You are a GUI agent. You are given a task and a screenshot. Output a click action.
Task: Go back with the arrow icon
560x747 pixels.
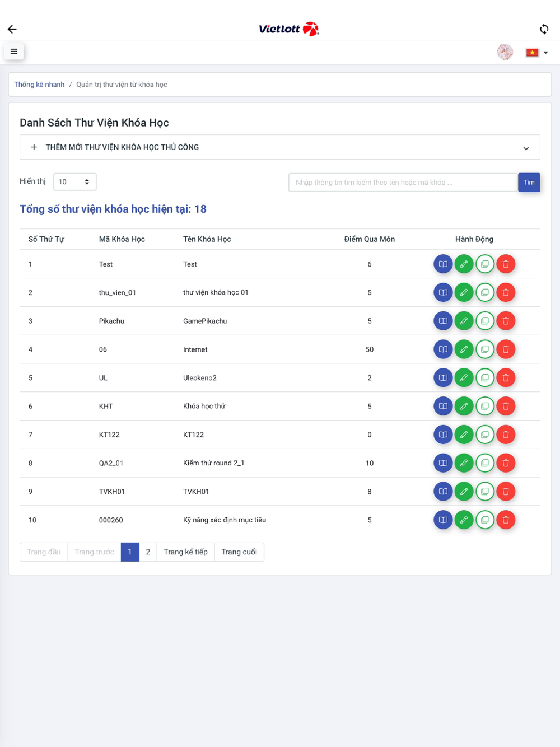12,29
